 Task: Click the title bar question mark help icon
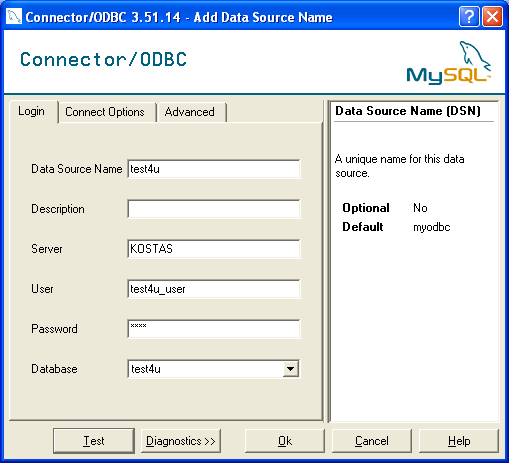(469, 17)
